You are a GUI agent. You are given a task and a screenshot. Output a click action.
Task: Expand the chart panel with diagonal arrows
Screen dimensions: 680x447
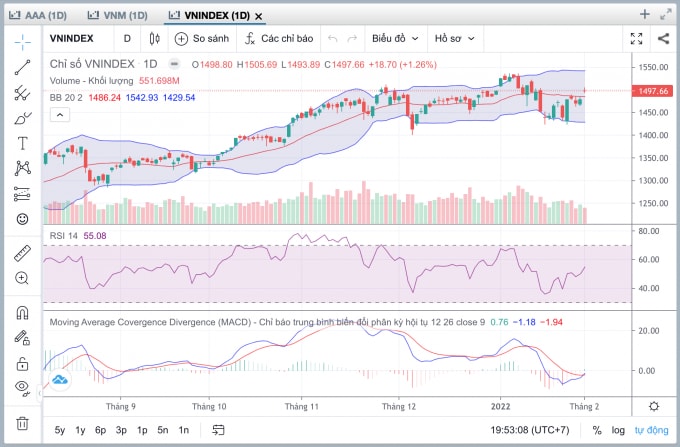point(666,14)
